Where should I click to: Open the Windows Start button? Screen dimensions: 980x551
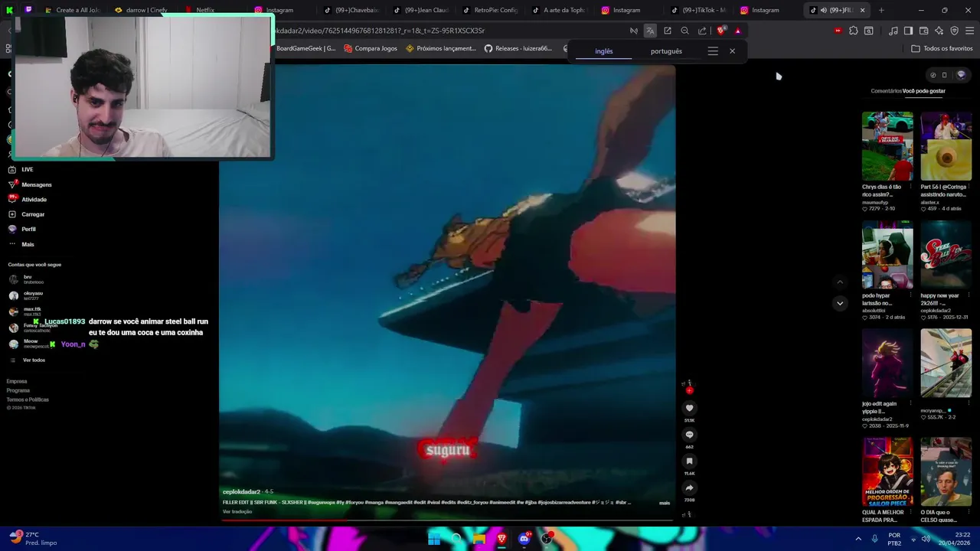click(434, 539)
